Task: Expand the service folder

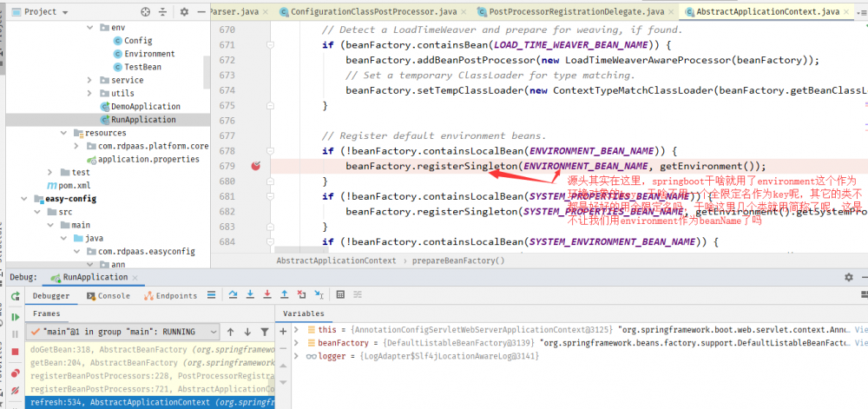Action: pos(89,80)
